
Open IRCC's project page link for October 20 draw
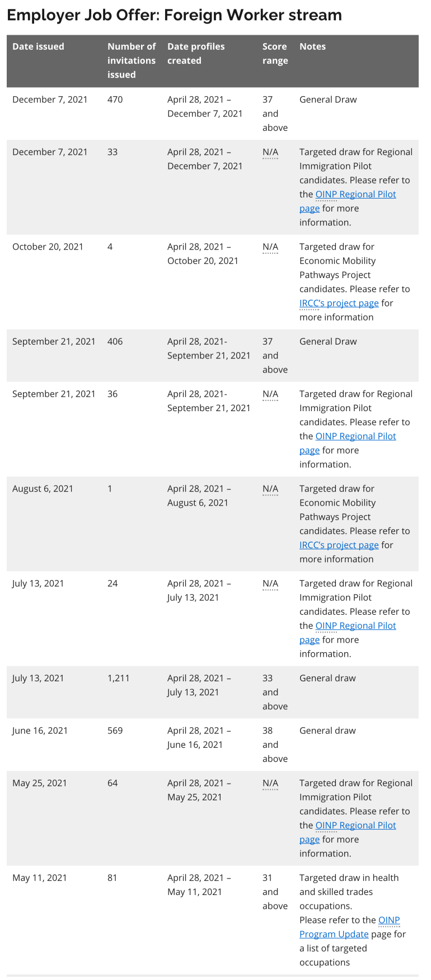pyautogui.click(x=339, y=303)
